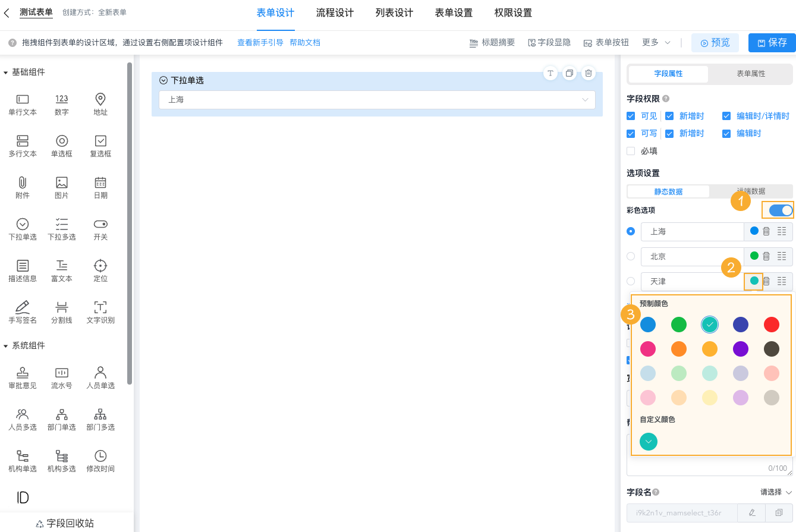
Task: Open the 字段名 请选择 dropdown
Action: pos(770,492)
